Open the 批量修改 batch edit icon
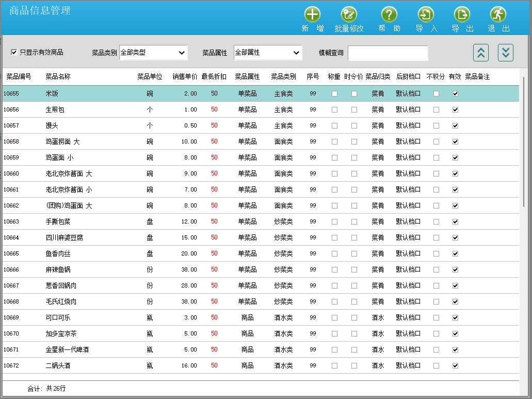The height and width of the screenshot is (399, 532). pyautogui.click(x=349, y=14)
